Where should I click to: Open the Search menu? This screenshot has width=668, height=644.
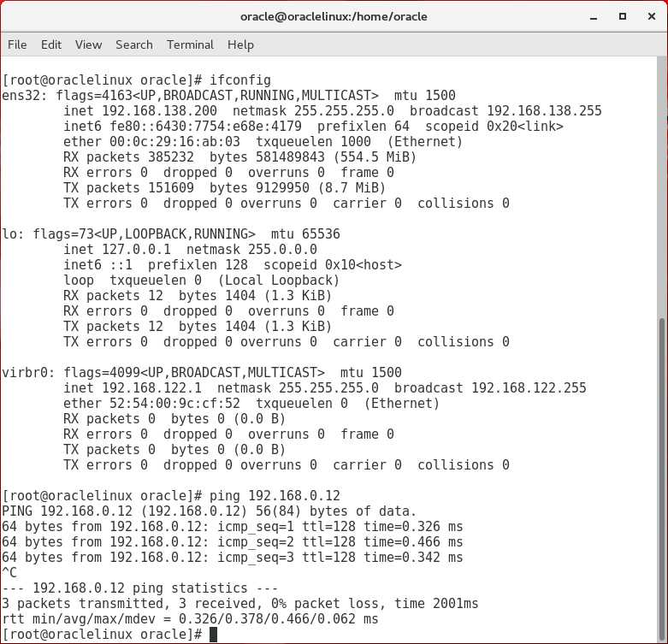[134, 44]
